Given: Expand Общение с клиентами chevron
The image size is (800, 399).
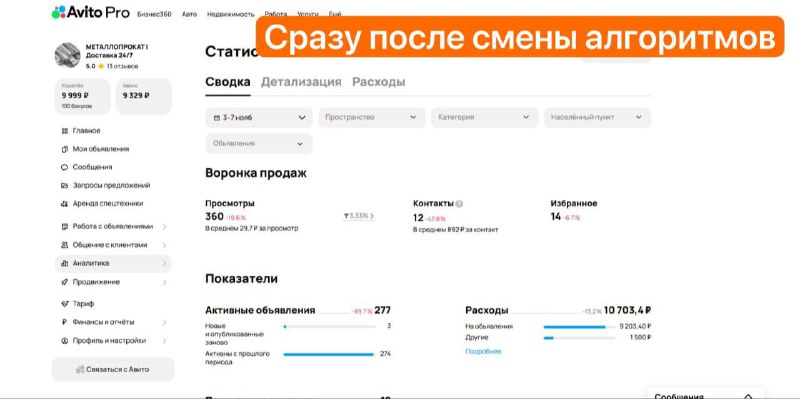Looking at the screenshot, I should (164, 245).
